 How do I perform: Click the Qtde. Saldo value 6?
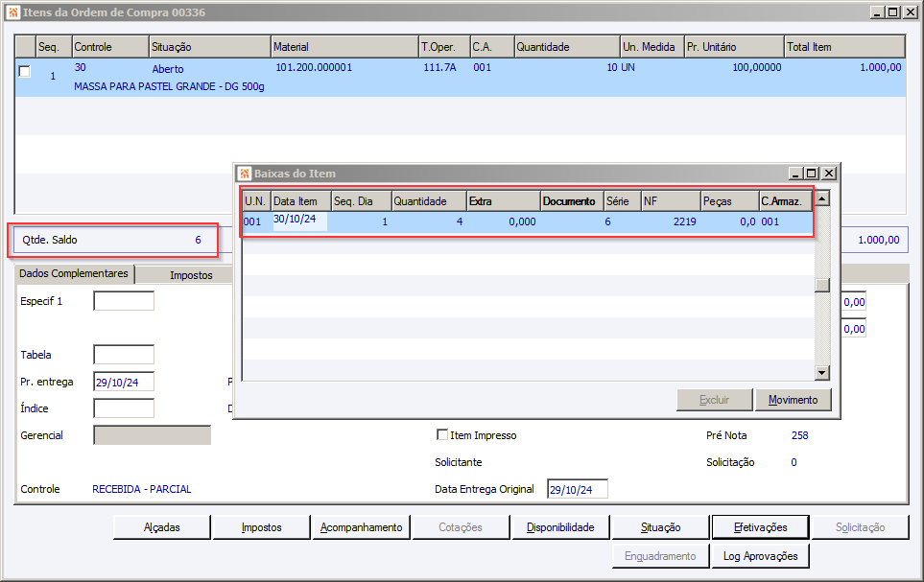(198, 240)
